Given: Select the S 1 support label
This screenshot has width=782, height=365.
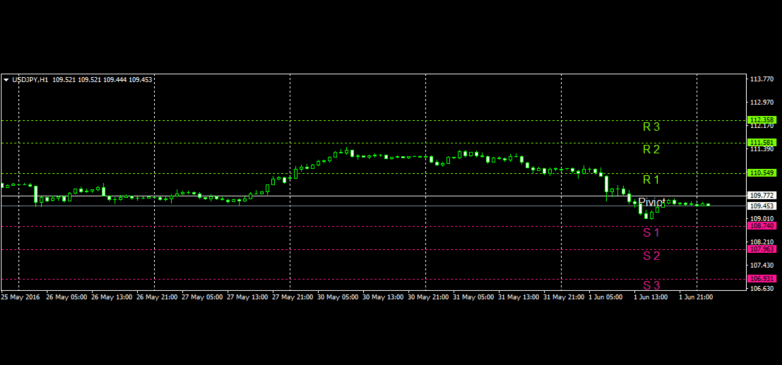Looking at the screenshot, I should pos(651,232).
